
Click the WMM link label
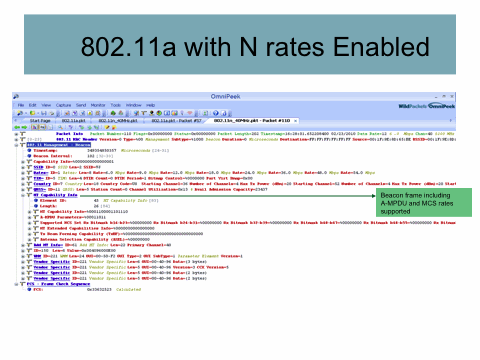tap(37, 256)
